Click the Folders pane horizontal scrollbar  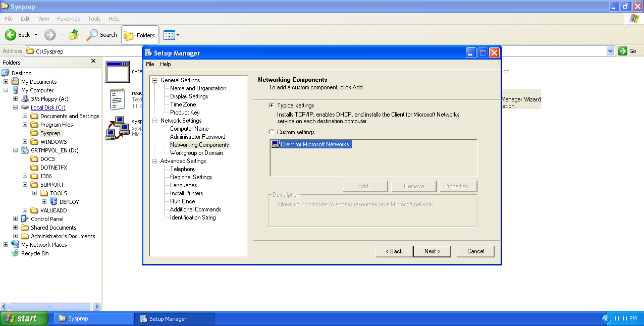tap(50, 306)
